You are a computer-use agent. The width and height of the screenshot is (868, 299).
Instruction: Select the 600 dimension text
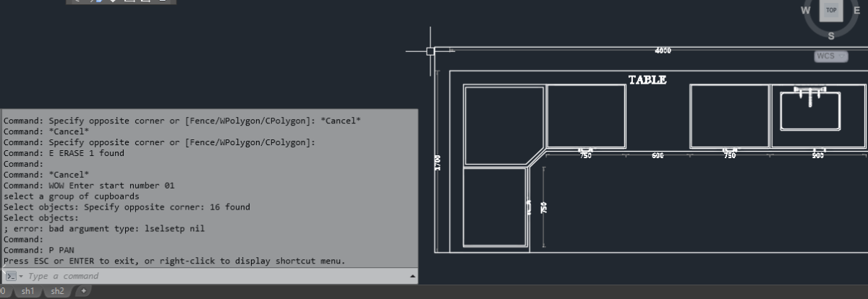(658, 156)
